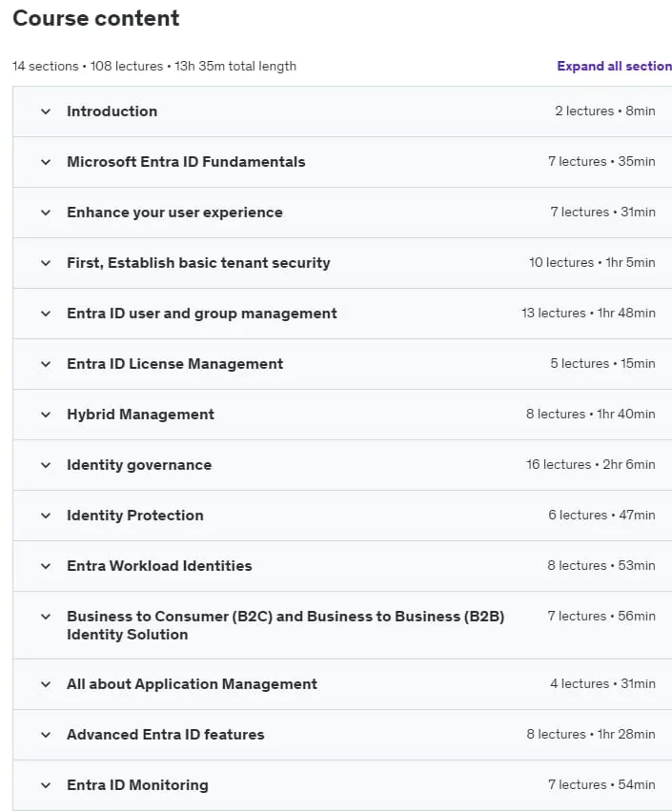
Task: Click chevron next to Hybrid Management
Action: click(x=46, y=415)
